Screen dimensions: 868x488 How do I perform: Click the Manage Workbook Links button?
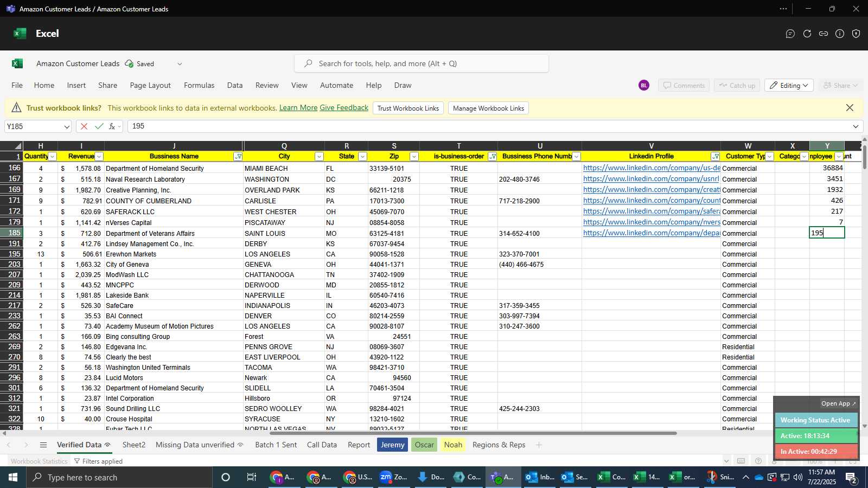click(x=488, y=108)
